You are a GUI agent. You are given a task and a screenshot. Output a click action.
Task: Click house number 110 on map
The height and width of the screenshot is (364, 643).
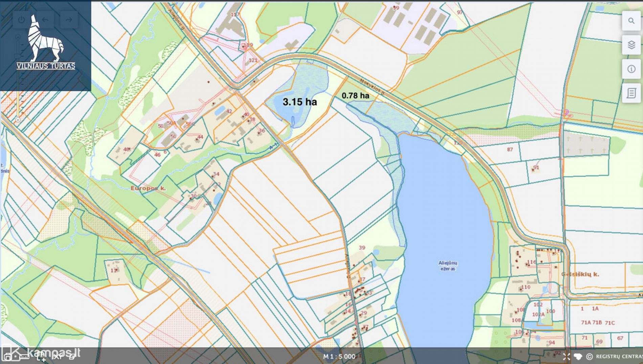[x=526, y=287]
